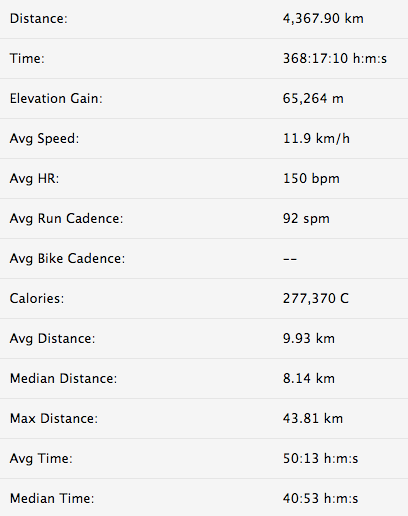Click the 65,264 m elevation value
408x516 pixels.
313,99
